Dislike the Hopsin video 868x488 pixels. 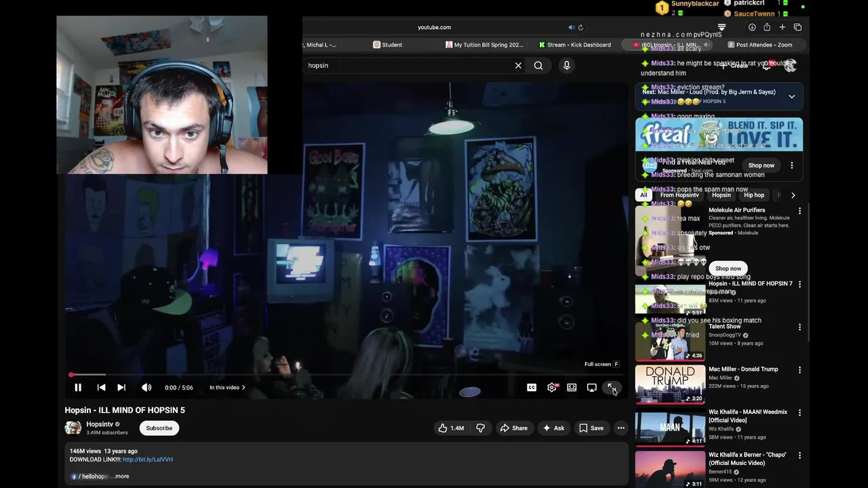480,428
